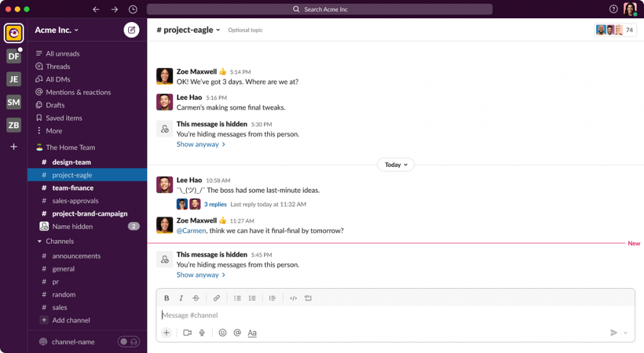
Task: Toggle strikethrough formatting
Action: coord(196,298)
